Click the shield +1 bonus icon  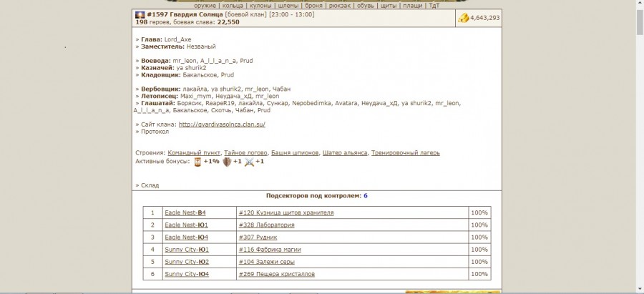tap(227, 162)
